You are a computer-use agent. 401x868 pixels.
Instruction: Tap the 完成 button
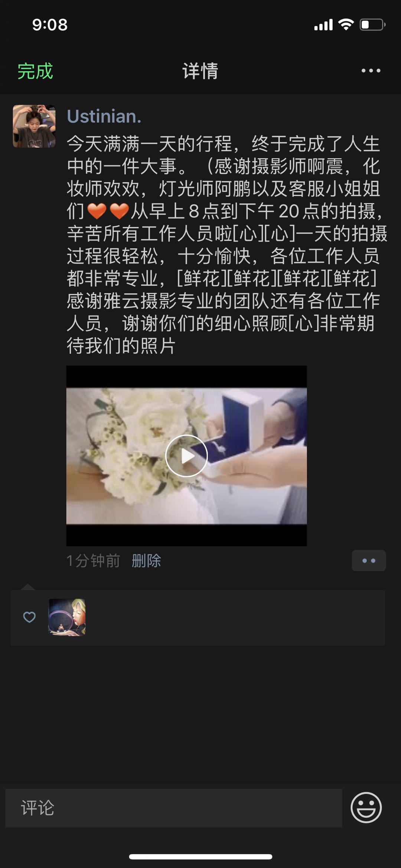click(35, 71)
